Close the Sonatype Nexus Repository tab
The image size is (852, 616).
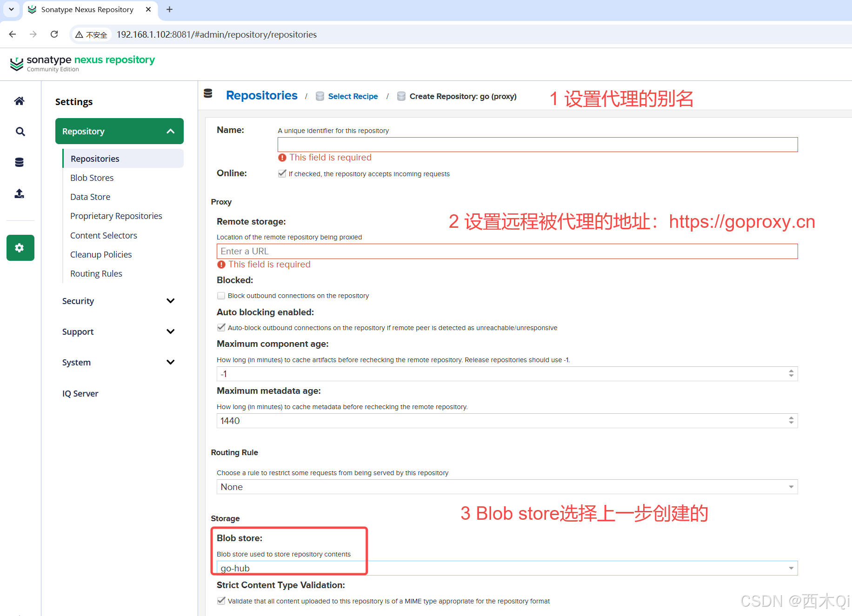tap(148, 9)
